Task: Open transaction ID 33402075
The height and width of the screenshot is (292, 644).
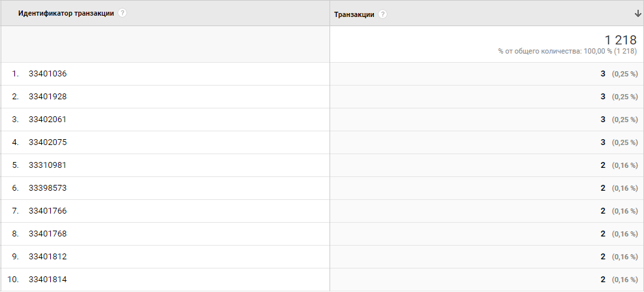Action: (48, 142)
